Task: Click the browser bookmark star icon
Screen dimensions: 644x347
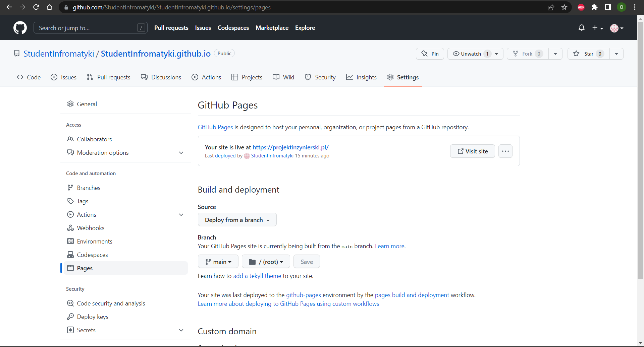Action: [565, 7]
